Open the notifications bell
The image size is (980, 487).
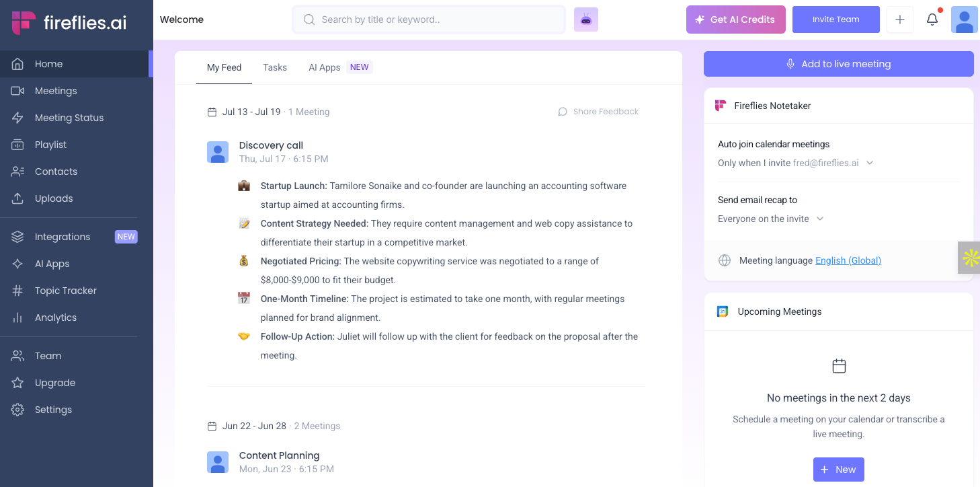click(932, 20)
